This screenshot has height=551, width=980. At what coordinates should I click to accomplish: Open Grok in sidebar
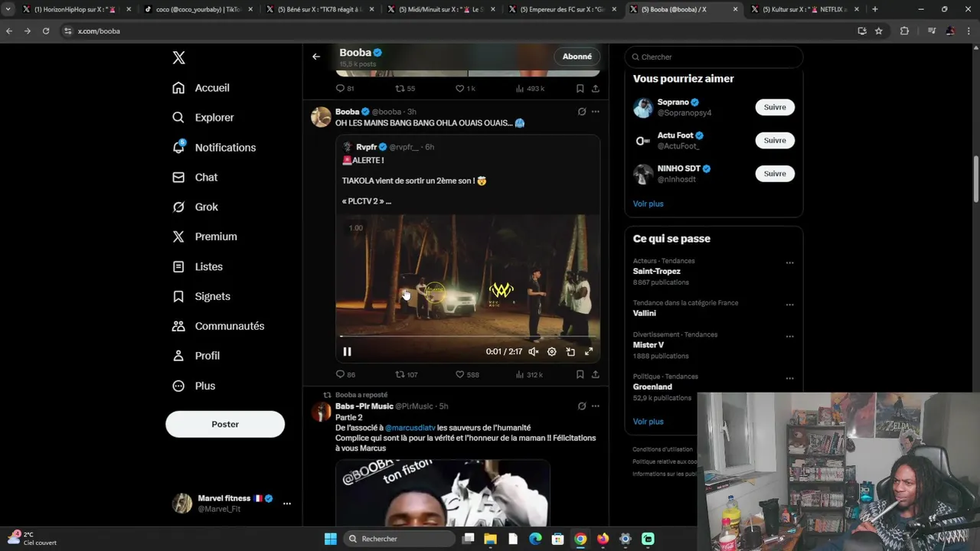click(195, 207)
